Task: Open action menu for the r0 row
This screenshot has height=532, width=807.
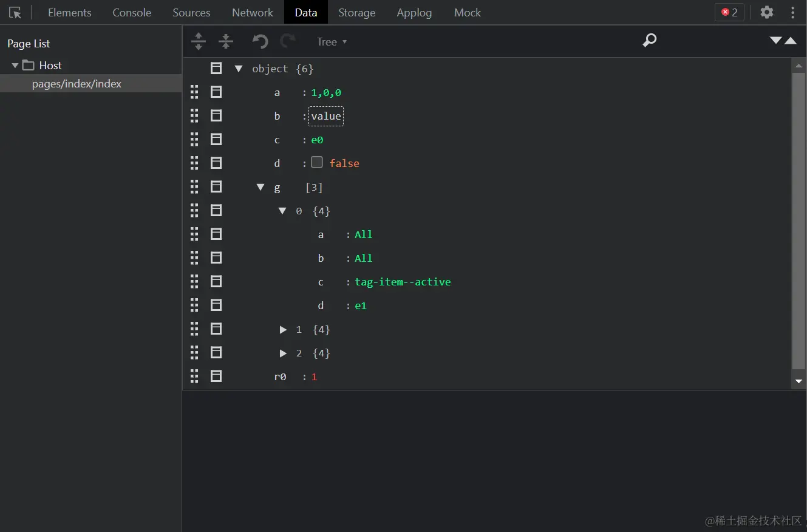Action: 216,376
